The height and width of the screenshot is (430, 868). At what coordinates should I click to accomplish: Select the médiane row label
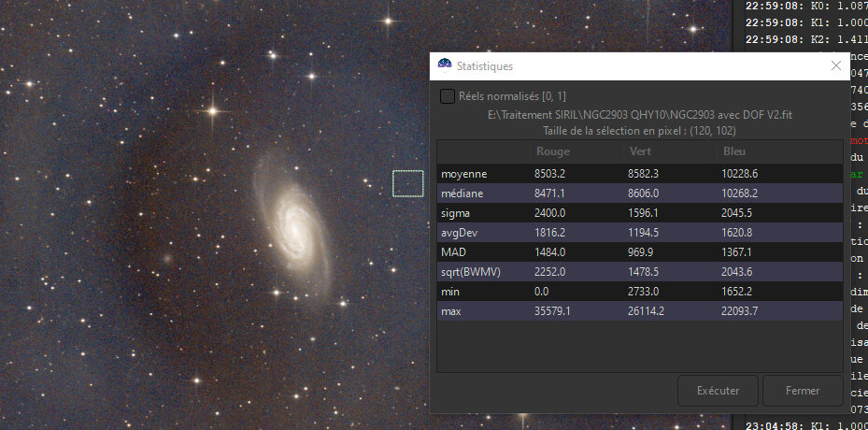pyautogui.click(x=462, y=193)
